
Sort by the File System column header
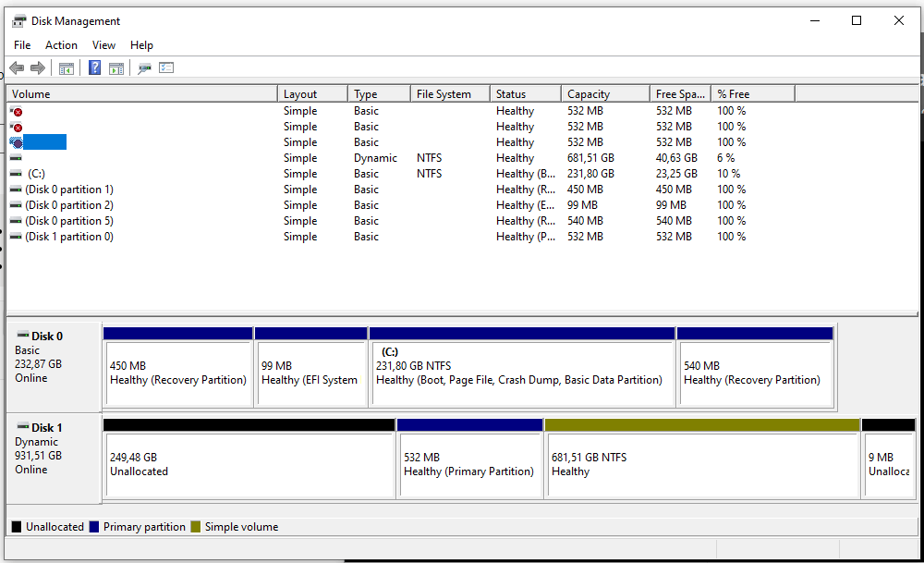point(450,93)
